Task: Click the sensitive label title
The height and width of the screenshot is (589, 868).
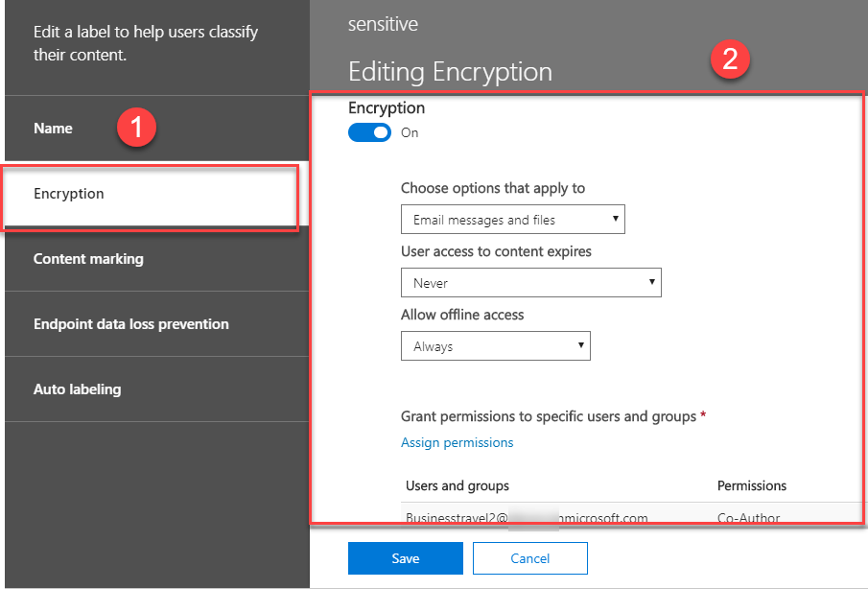Action: [383, 23]
